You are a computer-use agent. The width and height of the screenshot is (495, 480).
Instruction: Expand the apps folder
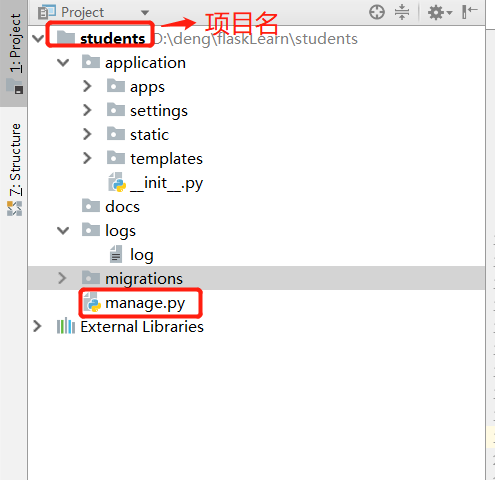[x=87, y=86]
